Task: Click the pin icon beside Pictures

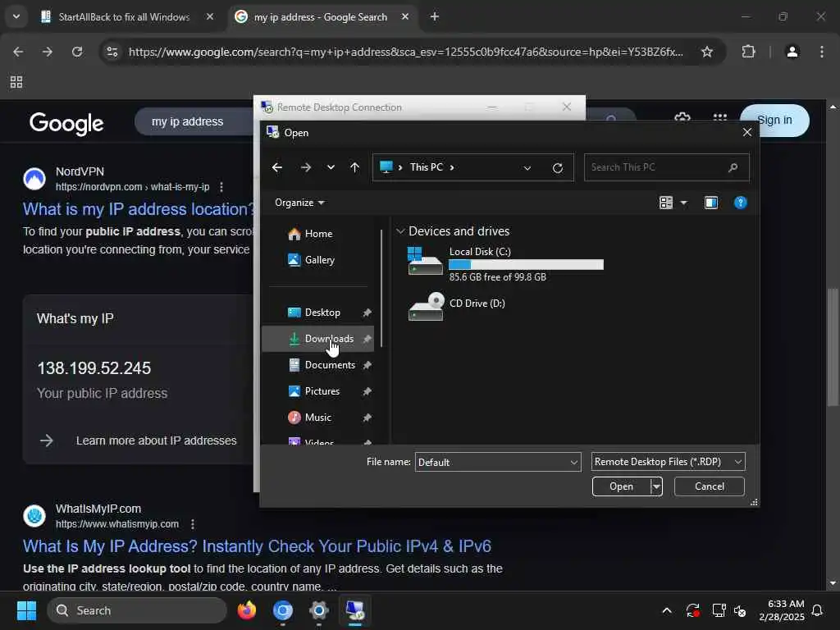Action: pos(367,391)
